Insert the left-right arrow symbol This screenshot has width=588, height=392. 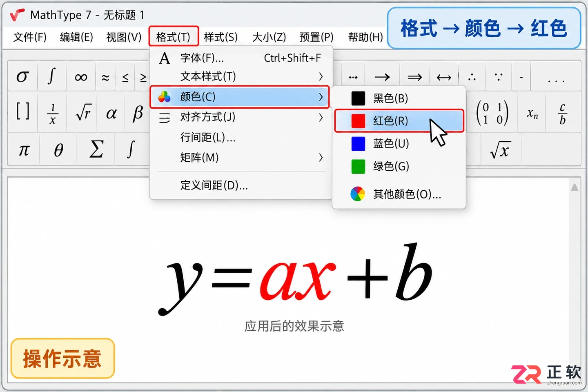[444, 77]
